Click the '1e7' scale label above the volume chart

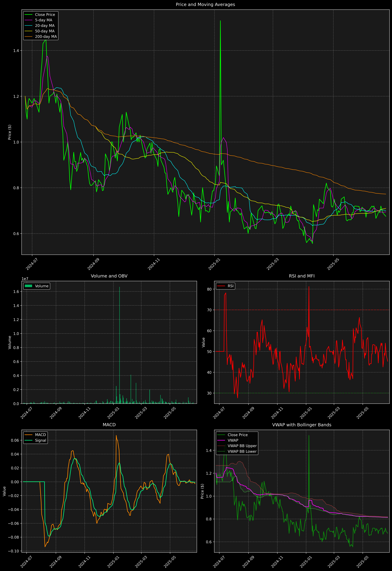pyautogui.click(x=25, y=279)
